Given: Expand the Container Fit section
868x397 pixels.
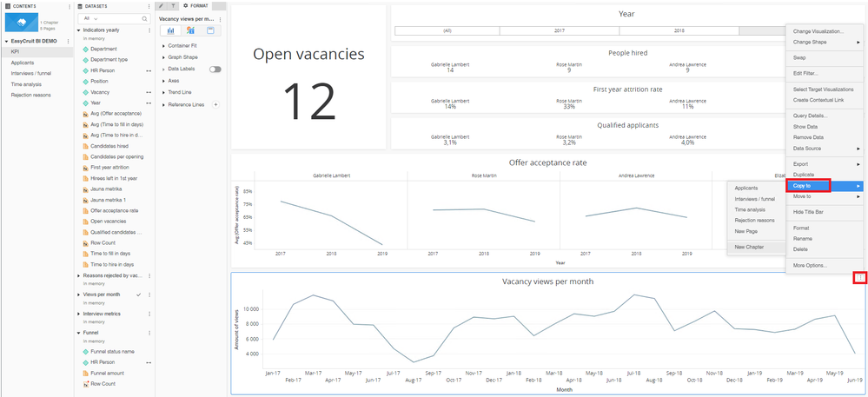Looking at the screenshot, I should pos(164,46).
